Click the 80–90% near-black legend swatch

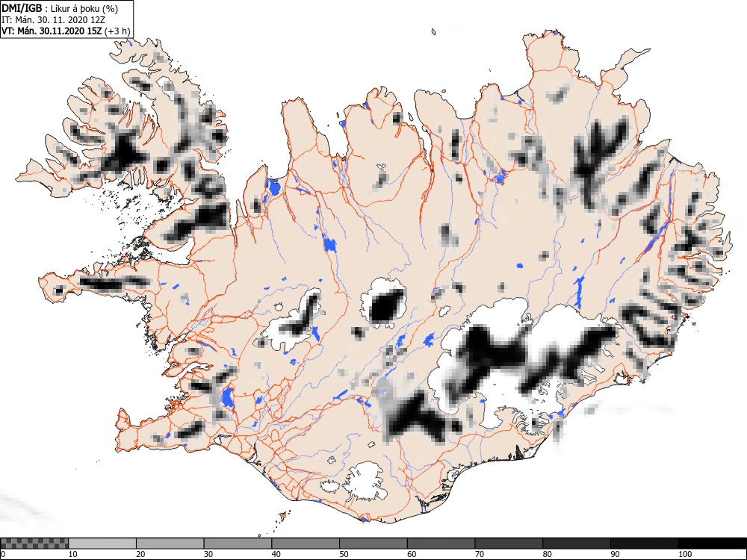click(x=577, y=544)
